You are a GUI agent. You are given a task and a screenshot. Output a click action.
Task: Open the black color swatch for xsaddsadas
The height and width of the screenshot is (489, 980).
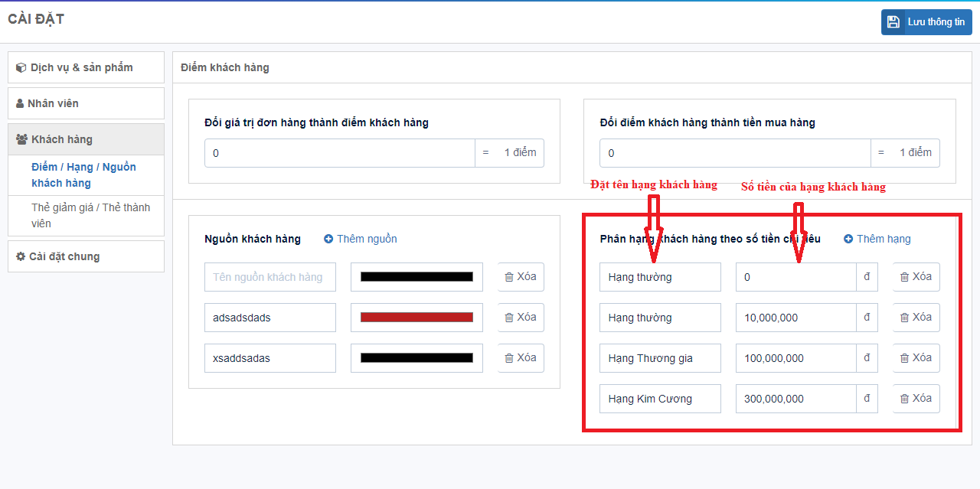tap(416, 358)
